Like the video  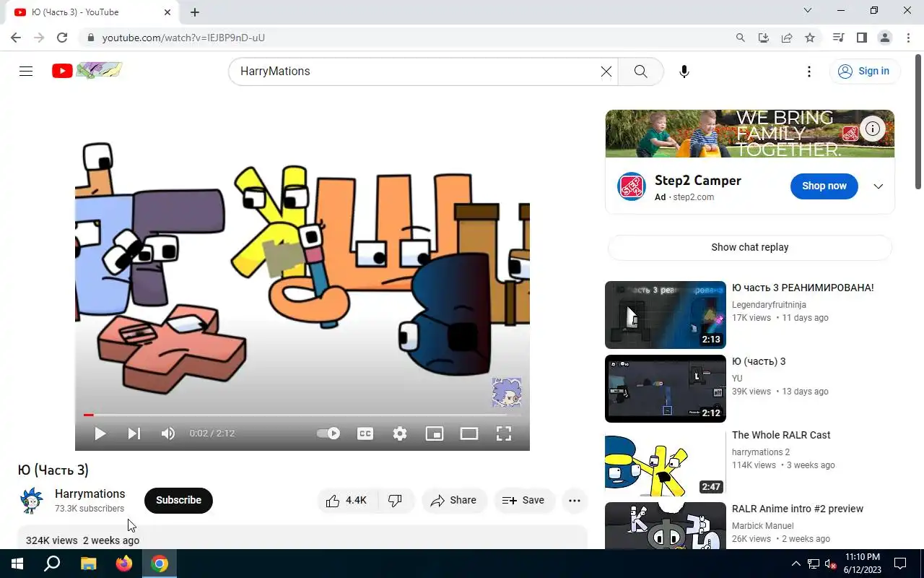point(347,500)
